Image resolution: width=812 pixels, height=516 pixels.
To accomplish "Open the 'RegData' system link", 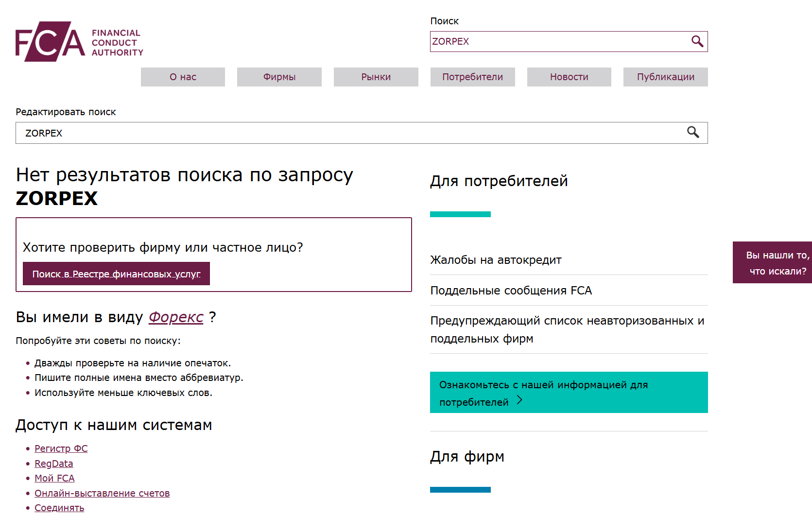I will [x=53, y=464].
